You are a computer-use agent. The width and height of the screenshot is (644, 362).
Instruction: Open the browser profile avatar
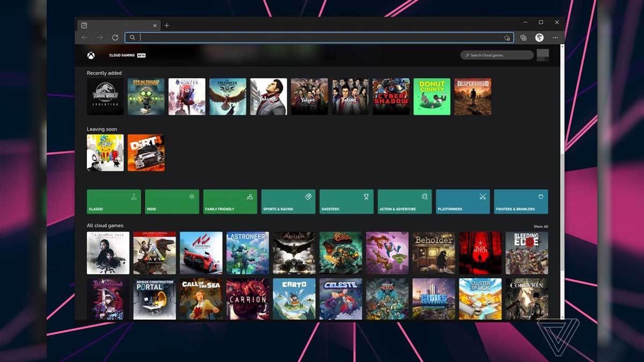pyautogui.click(x=539, y=38)
